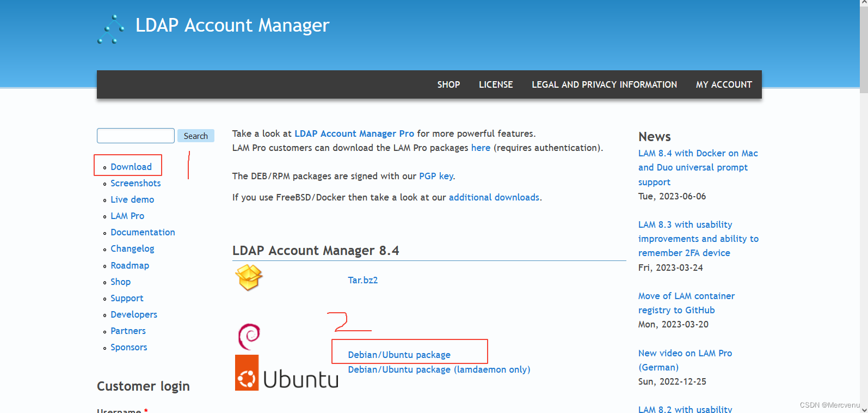Viewport: 868px width, 413px height.
Task: Click the Customer login heading
Action: pos(143,386)
